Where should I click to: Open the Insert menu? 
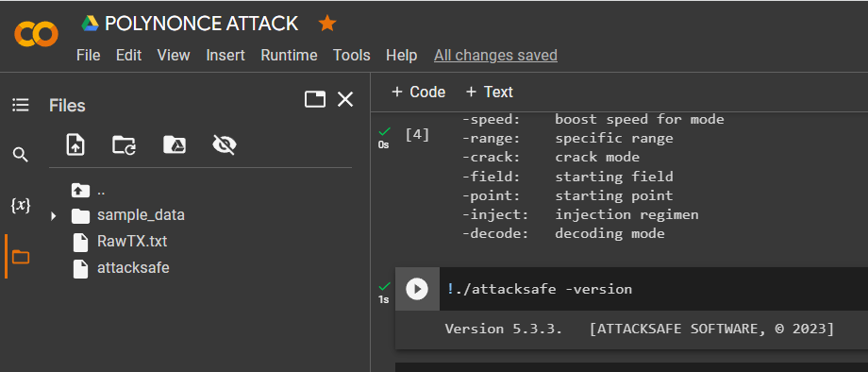[225, 56]
